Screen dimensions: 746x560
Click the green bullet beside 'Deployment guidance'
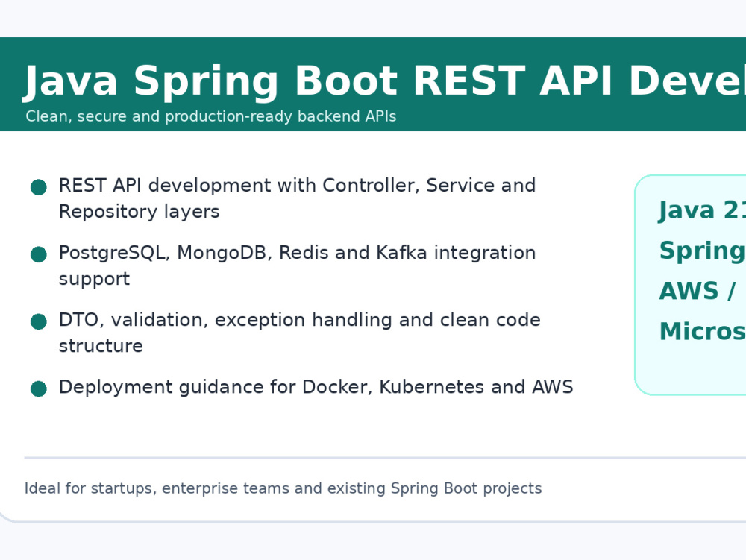pos(39,388)
